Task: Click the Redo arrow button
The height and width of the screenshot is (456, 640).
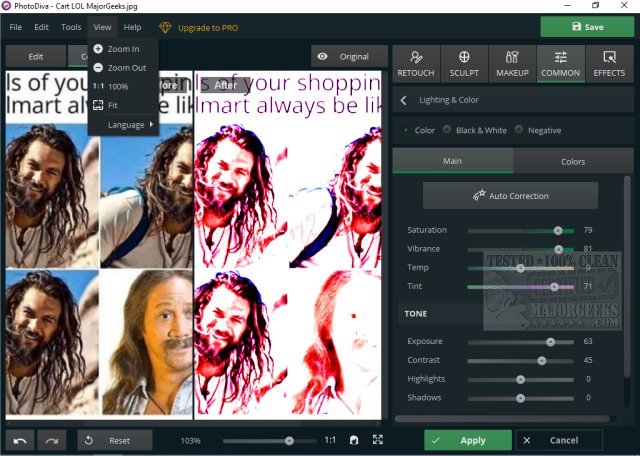Action: tap(52, 440)
